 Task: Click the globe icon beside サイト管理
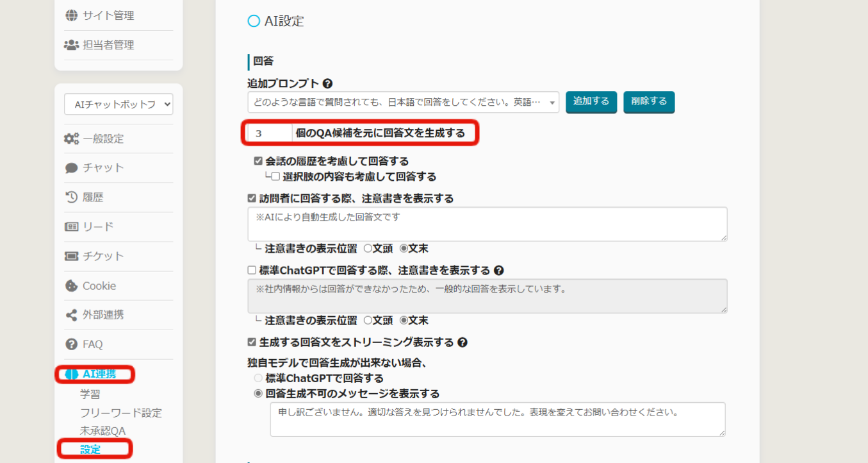click(x=72, y=15)
